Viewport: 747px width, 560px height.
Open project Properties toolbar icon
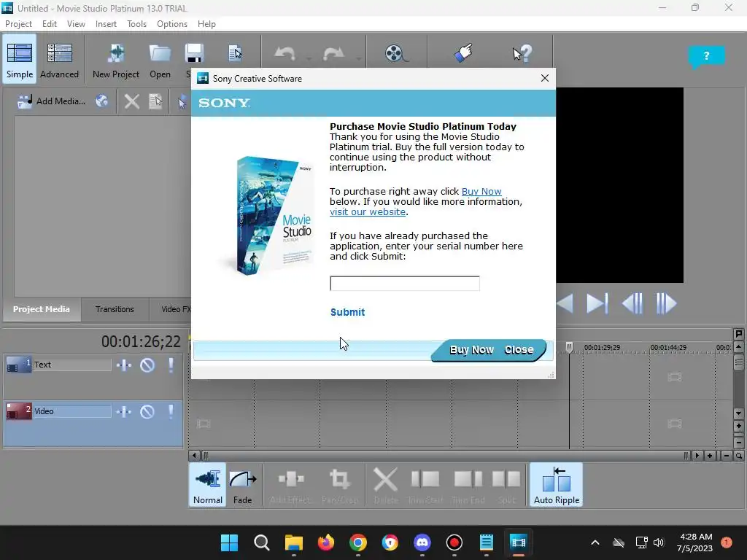[235, 52]
